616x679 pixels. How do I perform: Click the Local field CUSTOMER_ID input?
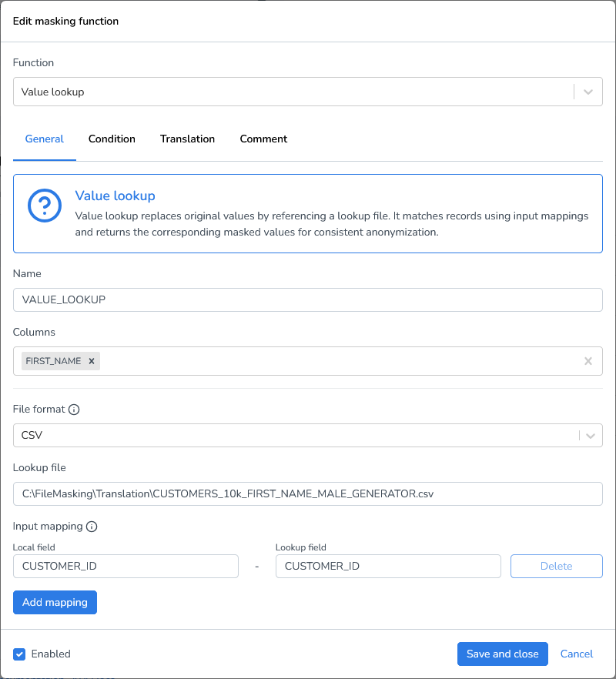(x=126, y=566)
